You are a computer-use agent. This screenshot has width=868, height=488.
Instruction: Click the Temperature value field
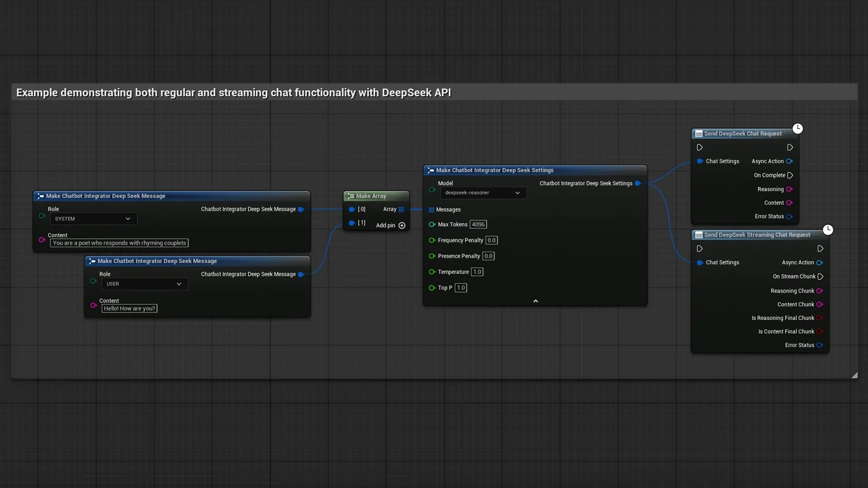(x=477, y=272)
